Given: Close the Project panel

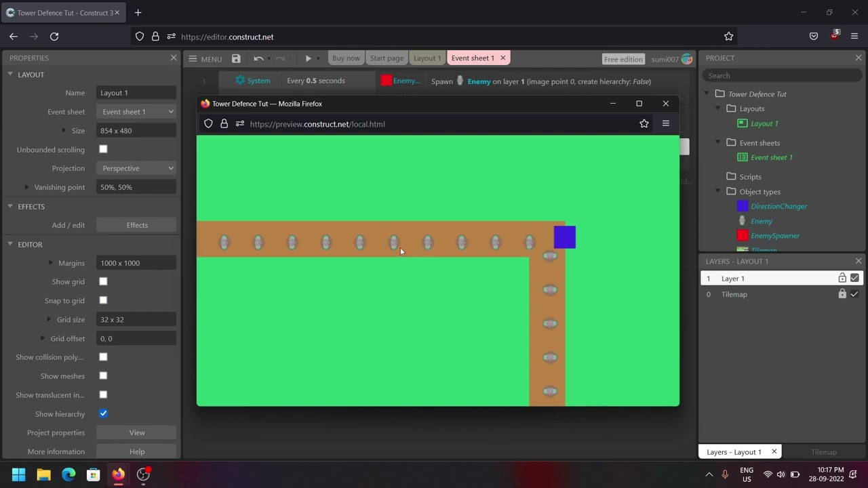Looking at the screenshot, I should 859,58.
